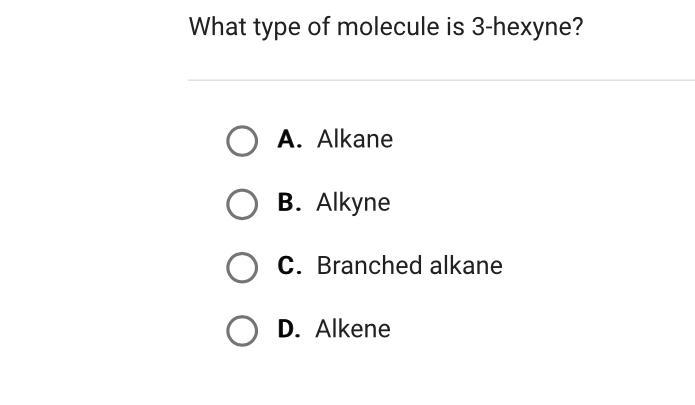Click the bold letter 'A.'
This screenshot has width=695, height=405.
pyautogui.click(x=289, y=139)
